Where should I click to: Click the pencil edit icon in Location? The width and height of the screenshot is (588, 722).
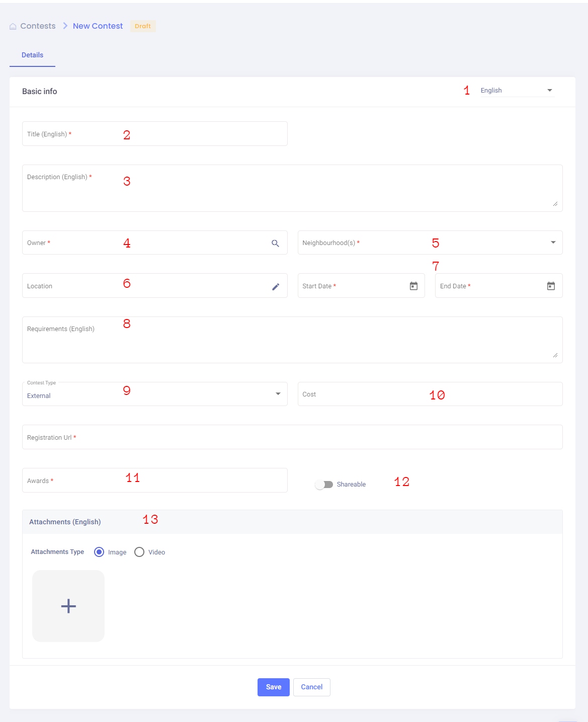click(x=276, y=286)
